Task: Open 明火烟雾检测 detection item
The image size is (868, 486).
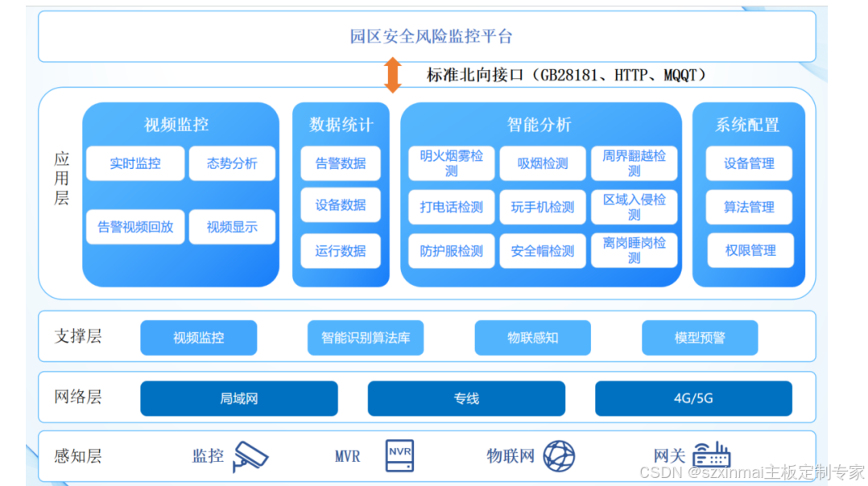Action: pos(451,163)
